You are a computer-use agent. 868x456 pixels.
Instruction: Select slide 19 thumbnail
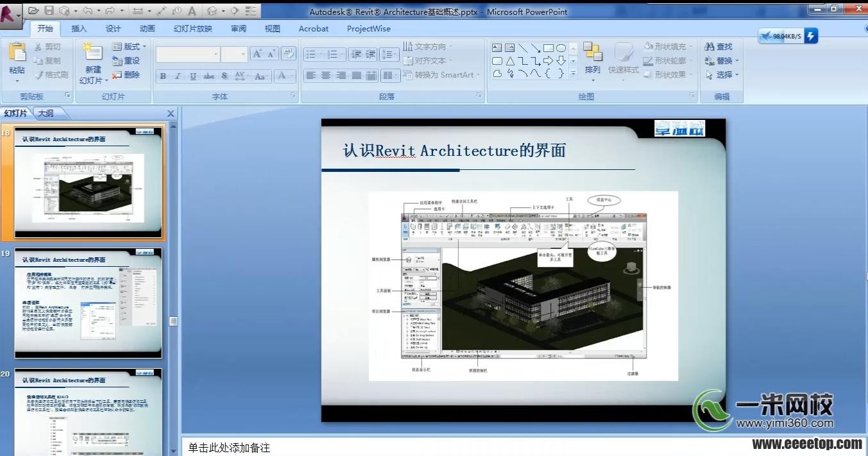coord(89,303)
